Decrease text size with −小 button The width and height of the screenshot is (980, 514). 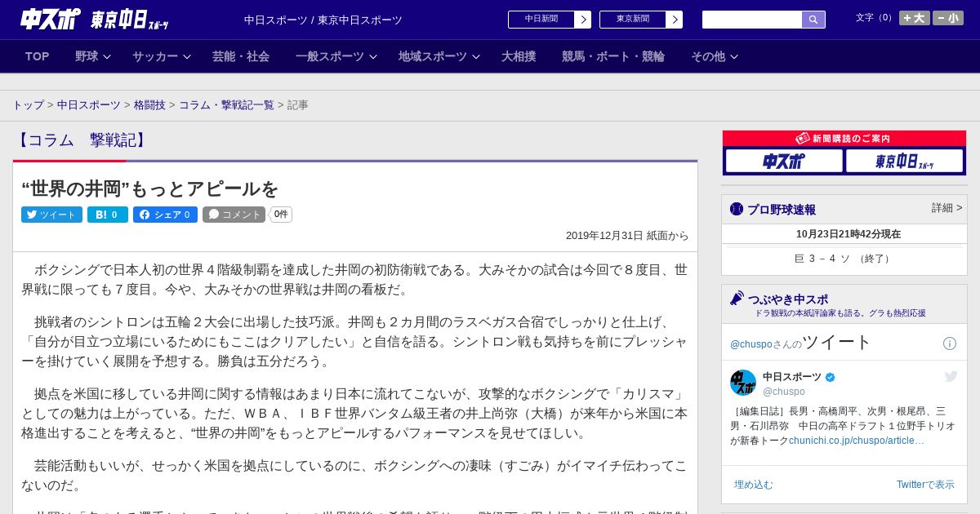point(948,18)
